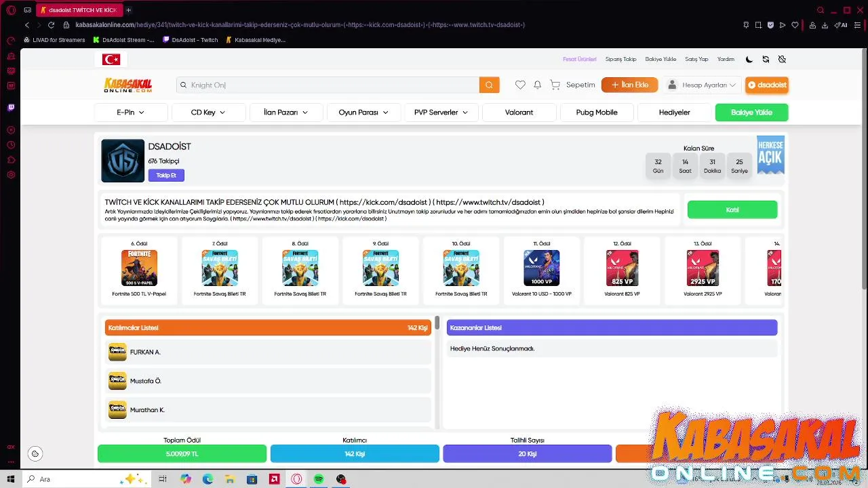The image size is (868, 488).
Task: Open the Sepetim shopping cart
Action: pos(572,85)
